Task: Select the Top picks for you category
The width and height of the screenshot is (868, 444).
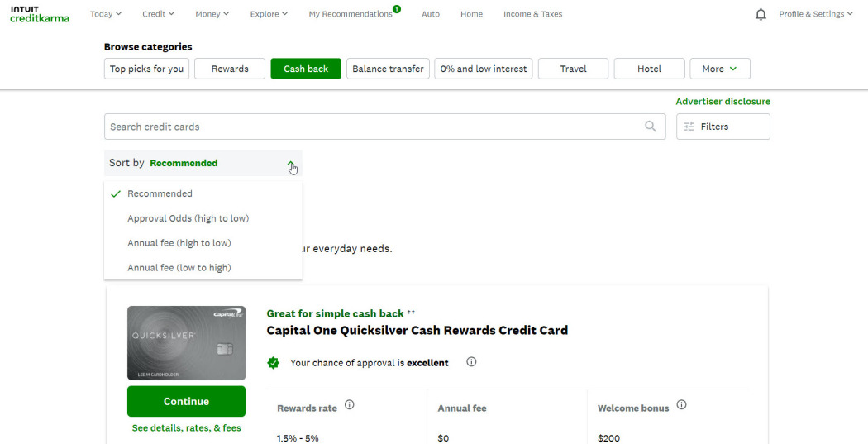Action: [146, 69]
